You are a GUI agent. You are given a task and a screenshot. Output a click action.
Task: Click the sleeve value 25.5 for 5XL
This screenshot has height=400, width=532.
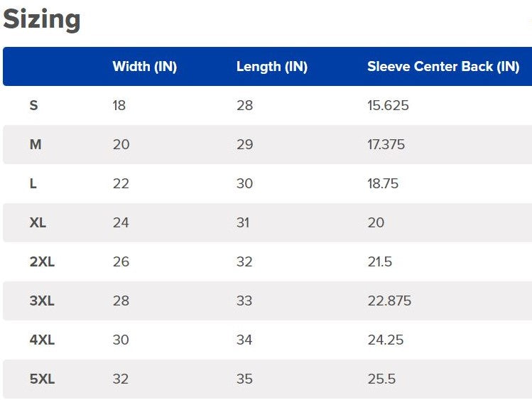click(x=381, y=379)
